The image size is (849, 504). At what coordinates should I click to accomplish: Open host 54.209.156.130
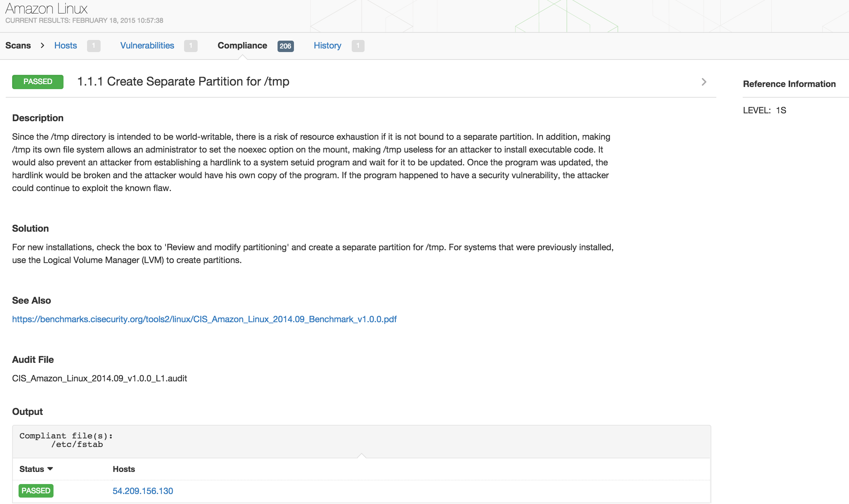(x=143, y=491)
